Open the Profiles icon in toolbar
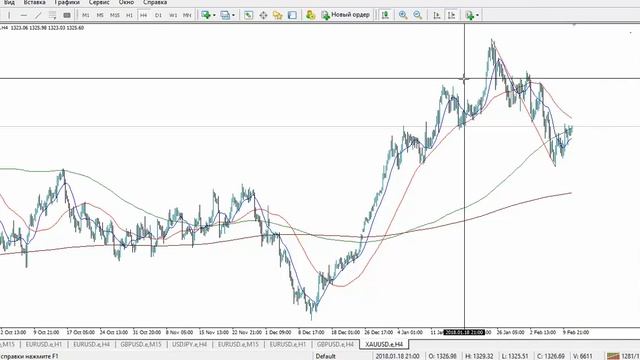640x360 pixels. [225, 15]
